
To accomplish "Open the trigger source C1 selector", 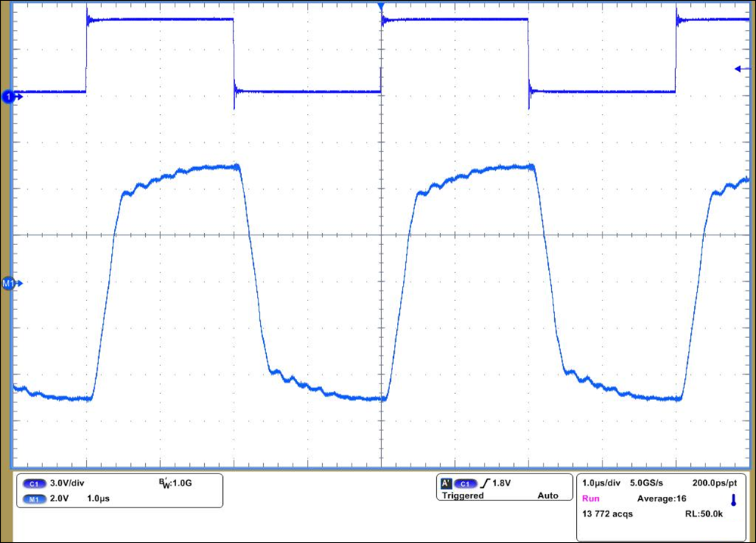I will [465, 482].
